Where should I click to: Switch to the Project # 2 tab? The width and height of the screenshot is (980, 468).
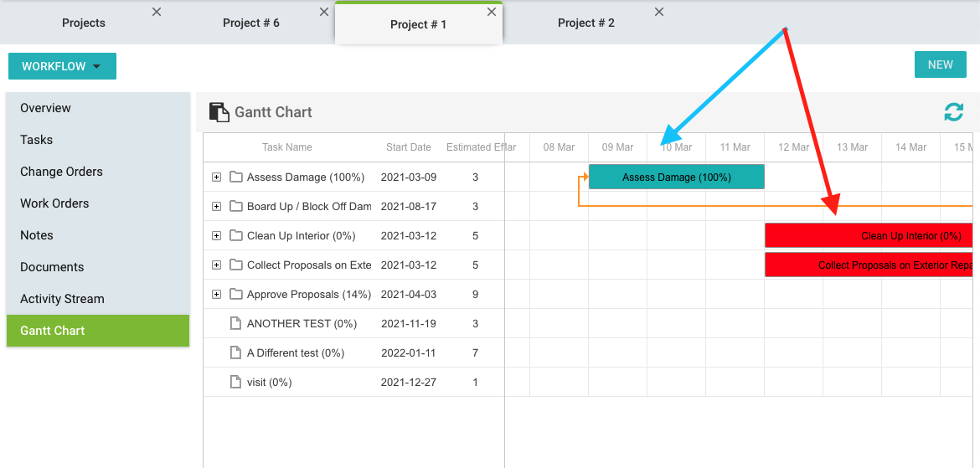(586, 23)
